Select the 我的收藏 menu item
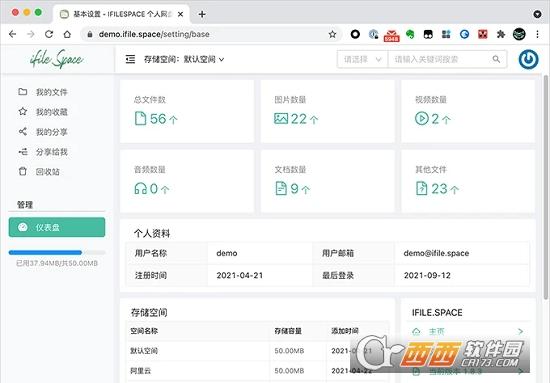 pyautogui.click(x=57, y=112)
